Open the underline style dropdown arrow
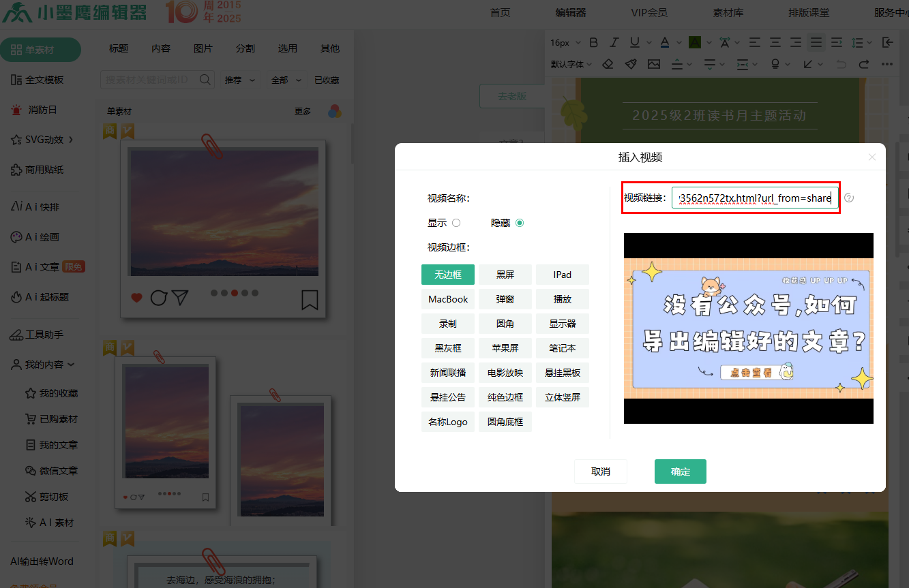Viewport: 909px width, 588px height. coord(650,42)
